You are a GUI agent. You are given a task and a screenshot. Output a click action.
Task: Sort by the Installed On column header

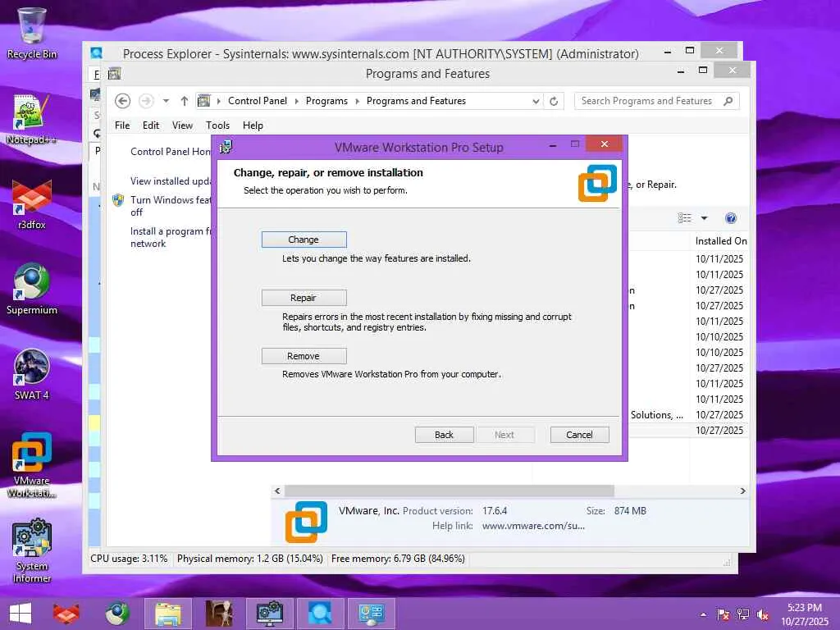click(720, 241)
